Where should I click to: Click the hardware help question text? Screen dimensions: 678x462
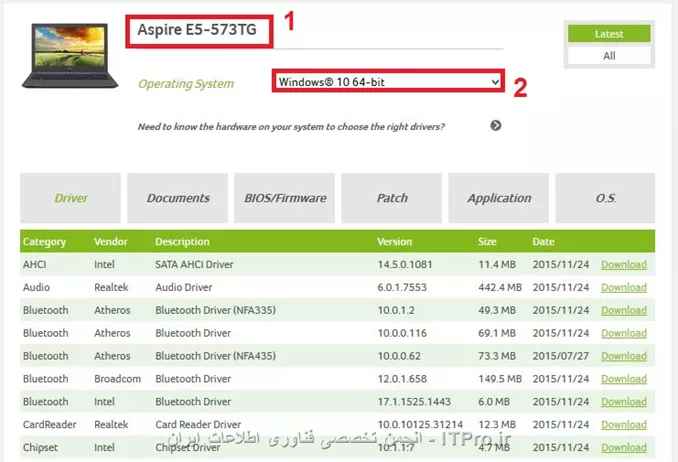click(291, 127)
